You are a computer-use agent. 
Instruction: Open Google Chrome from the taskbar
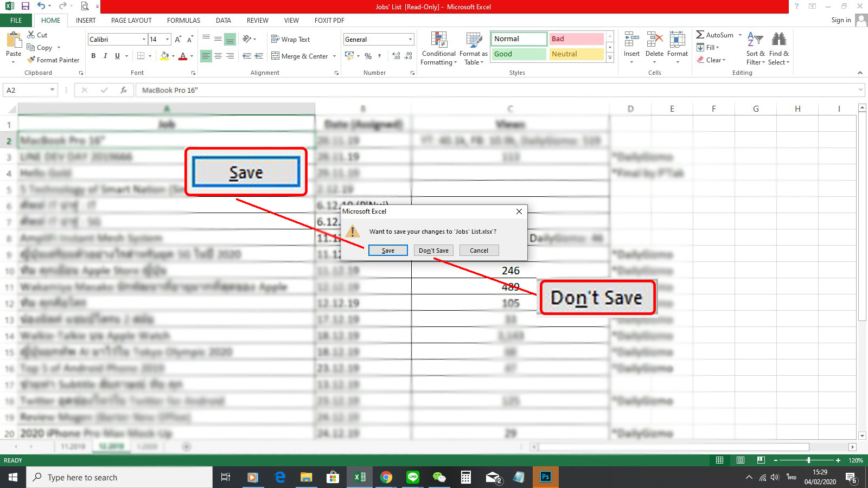pos(386,477)
